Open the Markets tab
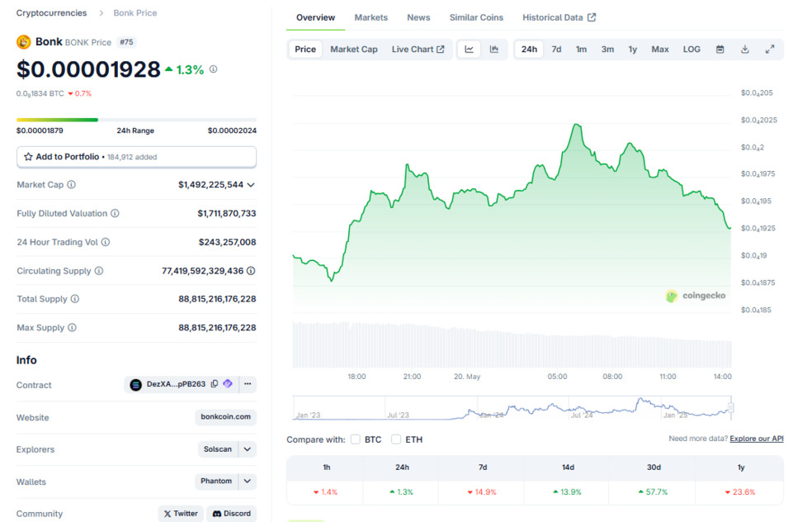This screenshot has height=522, width=812. click(371, 17)
